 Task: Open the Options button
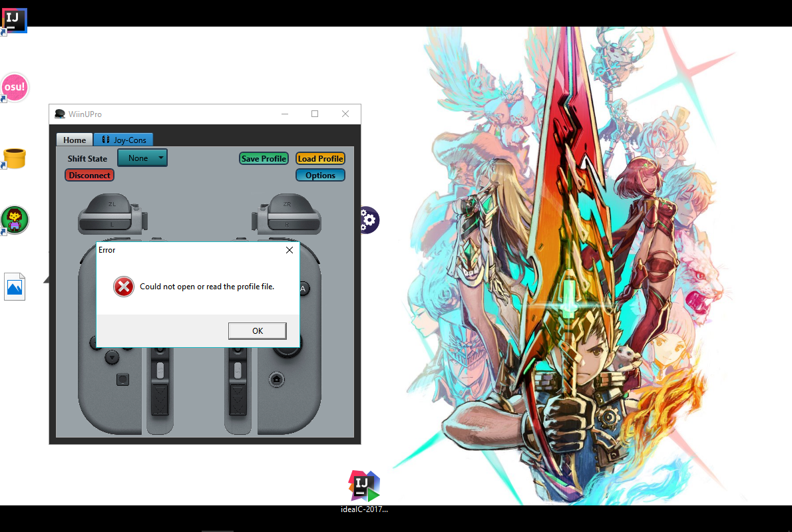(x=320, y=175)
